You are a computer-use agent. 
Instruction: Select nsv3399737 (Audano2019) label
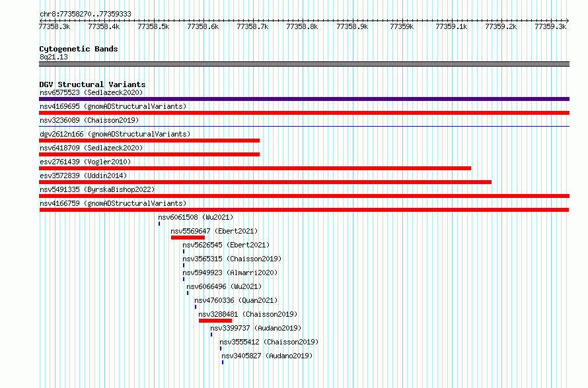tap(256, 328)
